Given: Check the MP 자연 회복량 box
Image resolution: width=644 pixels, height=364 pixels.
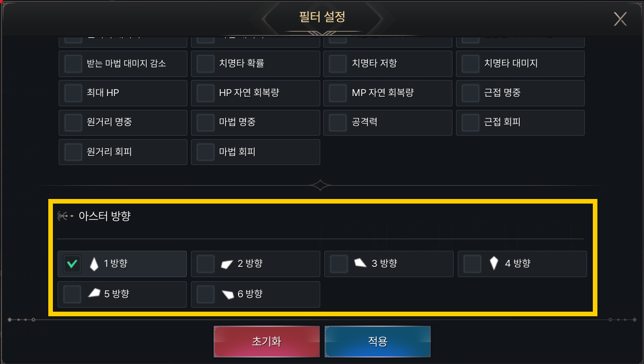Looking at the screenshot, I should (x=338, y=93).
